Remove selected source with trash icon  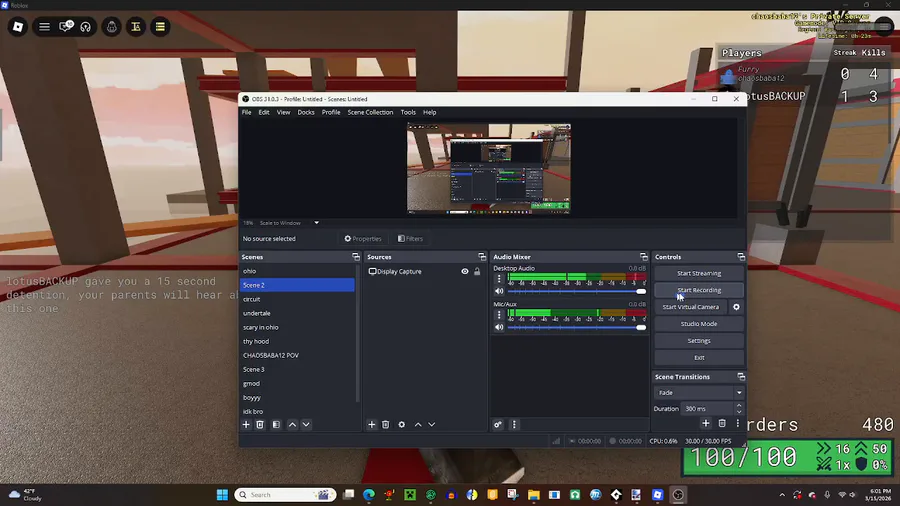pos(386,425)
